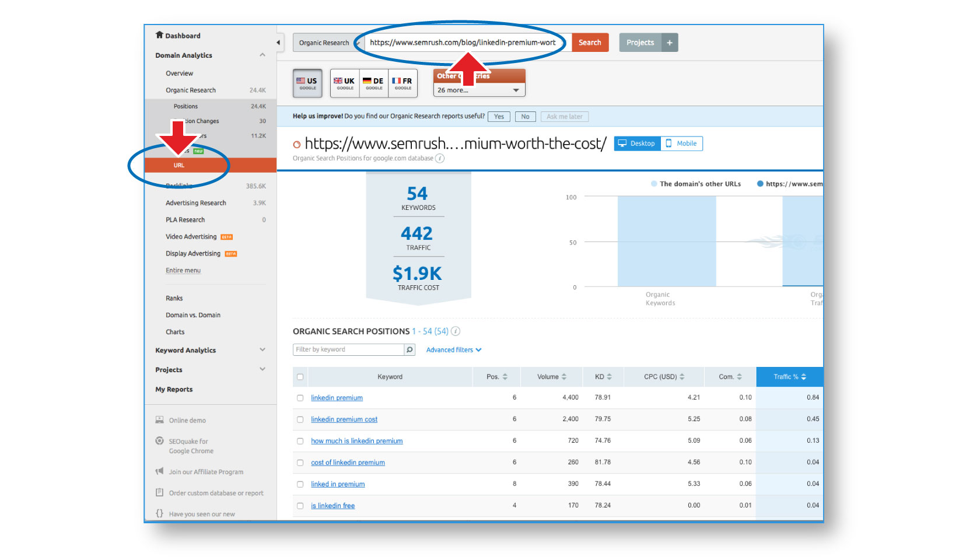Click the curly braces API icon
980x560 pixels.
(x=159, y=513)
